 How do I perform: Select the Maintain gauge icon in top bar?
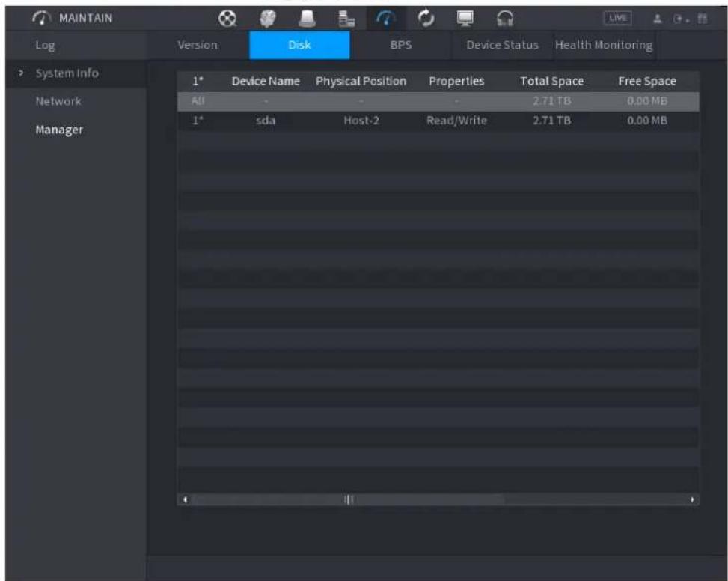click(386, 19)
